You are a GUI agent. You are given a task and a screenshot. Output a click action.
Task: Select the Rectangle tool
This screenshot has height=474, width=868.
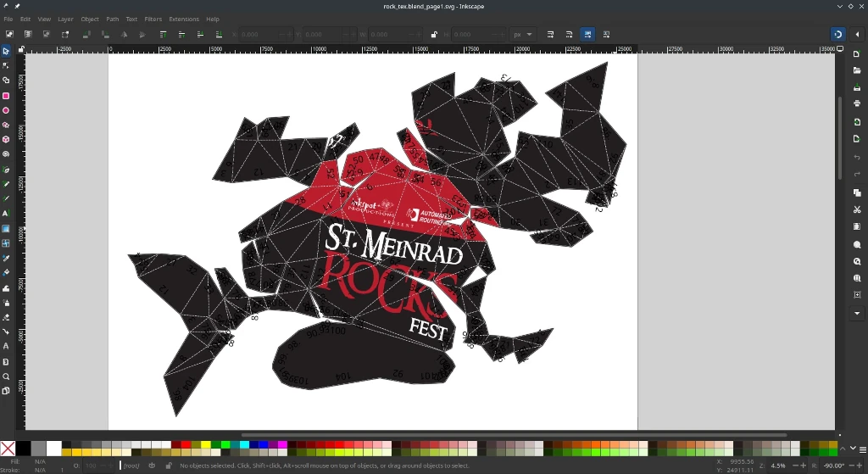(6, 95)
